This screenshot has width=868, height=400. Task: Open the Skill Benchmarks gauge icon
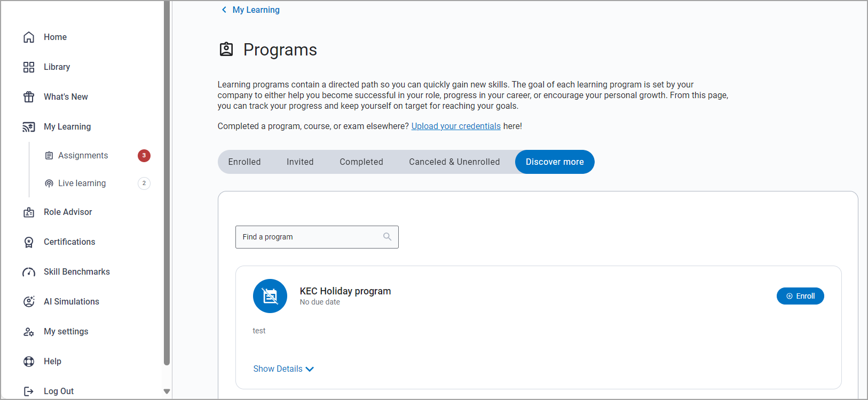tap(29, 271)
